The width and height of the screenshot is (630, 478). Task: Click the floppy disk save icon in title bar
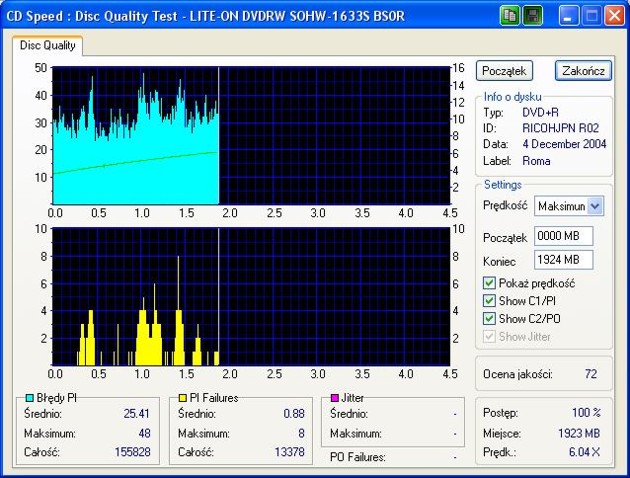tap(533, 16)
